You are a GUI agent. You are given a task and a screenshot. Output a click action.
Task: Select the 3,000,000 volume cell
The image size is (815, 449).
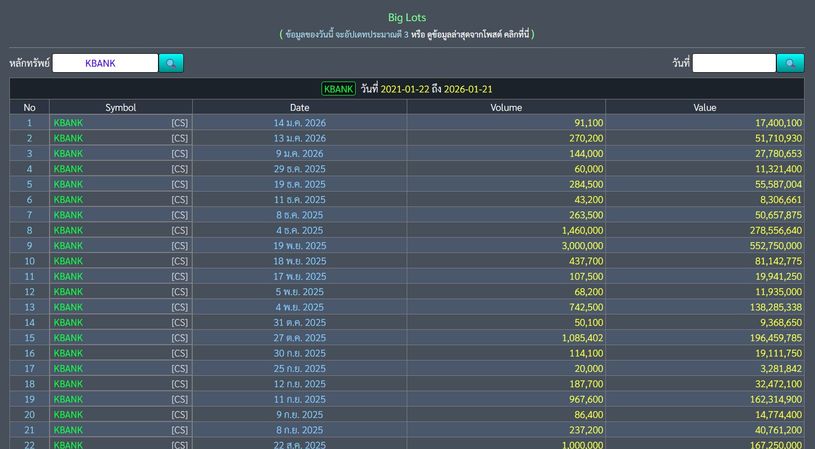pos(574,246)
